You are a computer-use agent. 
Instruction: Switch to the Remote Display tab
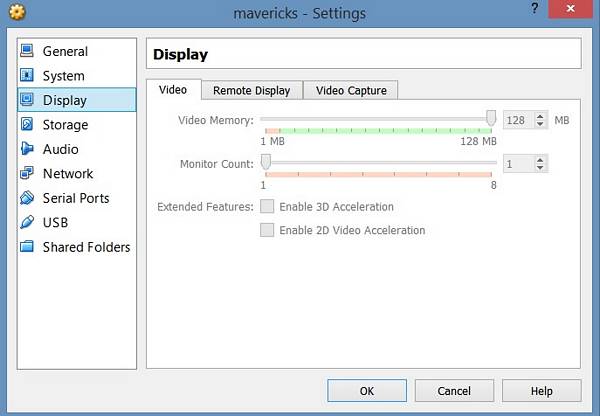[252, 90]
